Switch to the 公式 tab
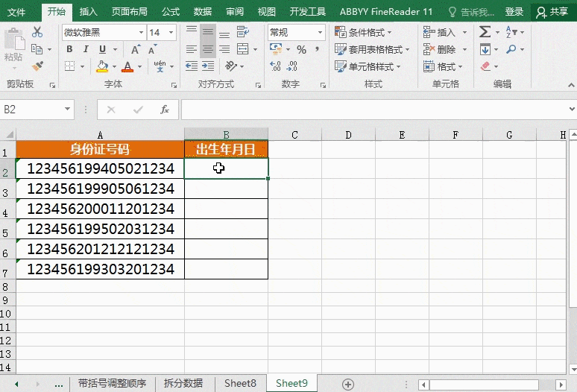The image size is (577, 392). (171, 11)
